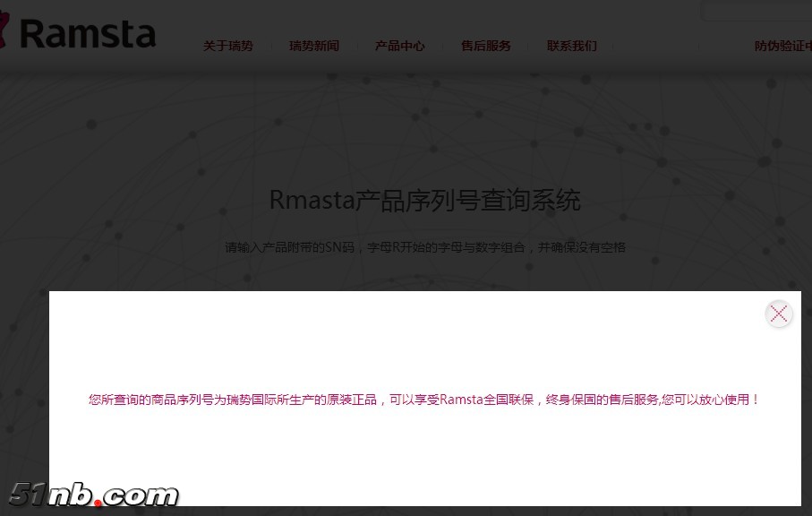Open the 联系我们 contact page
Screen dimensions: 812x516
pos(571,47)
